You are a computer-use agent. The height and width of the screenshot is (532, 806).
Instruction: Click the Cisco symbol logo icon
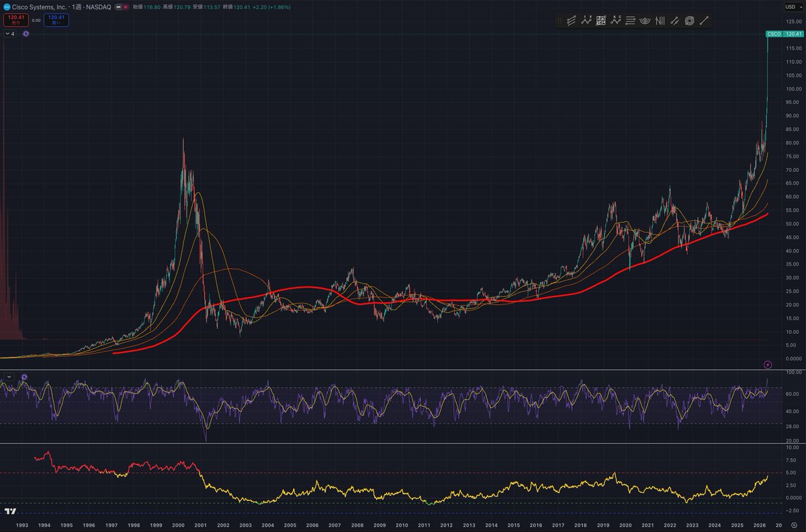[x=7, y=6]
